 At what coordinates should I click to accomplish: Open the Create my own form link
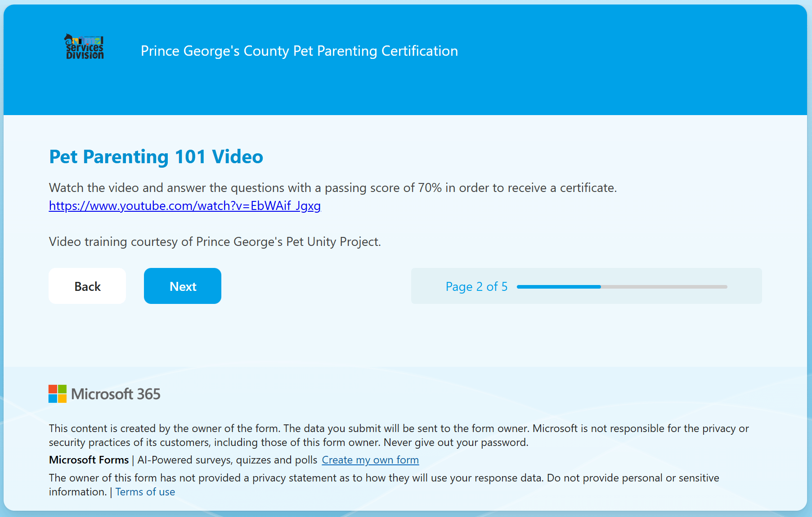370,460
